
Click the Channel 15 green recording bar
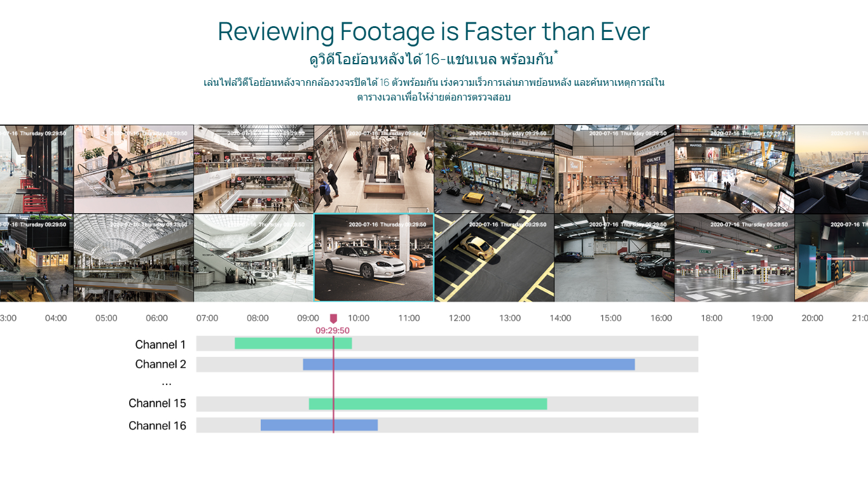[428, 404]
